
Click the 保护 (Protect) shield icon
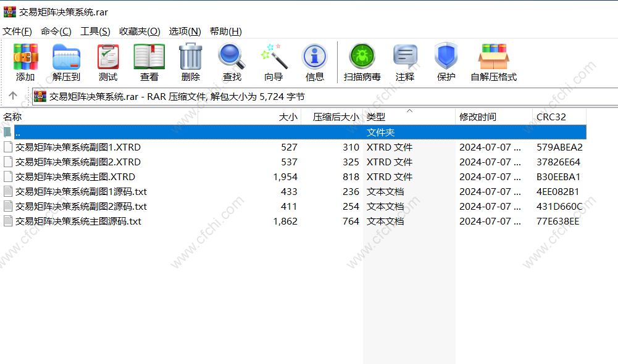tap(446, 56)
